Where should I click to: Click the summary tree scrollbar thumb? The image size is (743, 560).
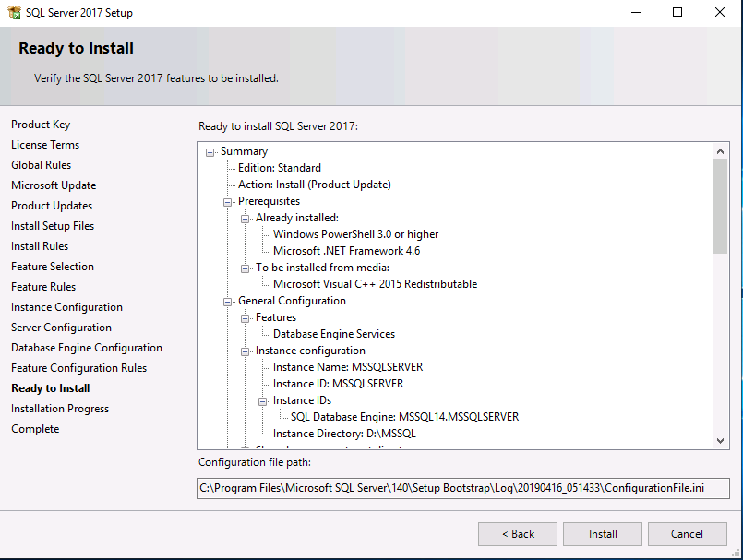720,206
